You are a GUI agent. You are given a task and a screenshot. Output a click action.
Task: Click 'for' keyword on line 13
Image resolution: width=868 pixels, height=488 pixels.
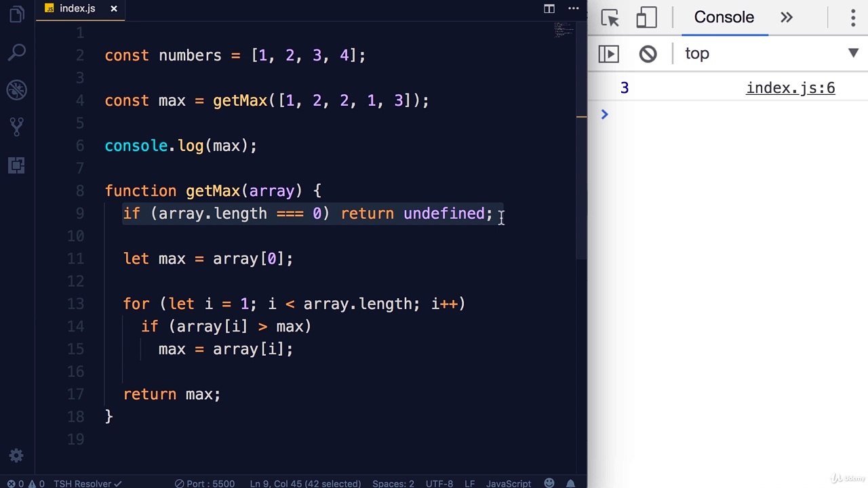136,304
